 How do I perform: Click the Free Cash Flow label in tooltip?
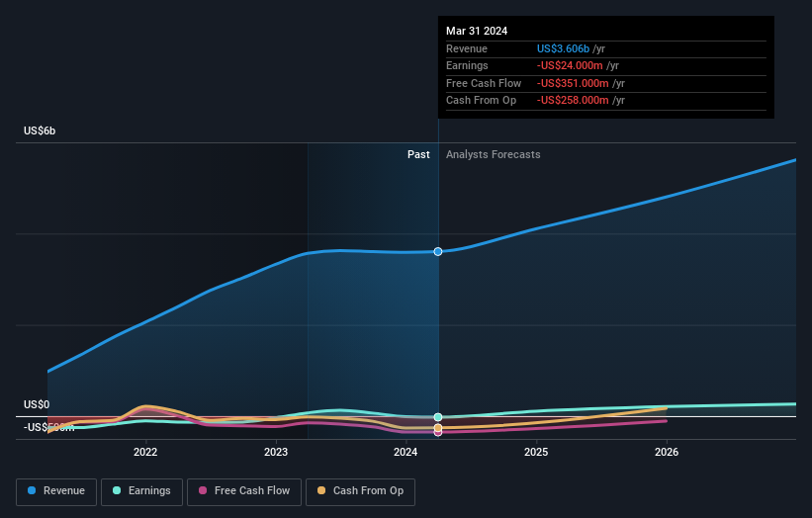pos(484,83)
